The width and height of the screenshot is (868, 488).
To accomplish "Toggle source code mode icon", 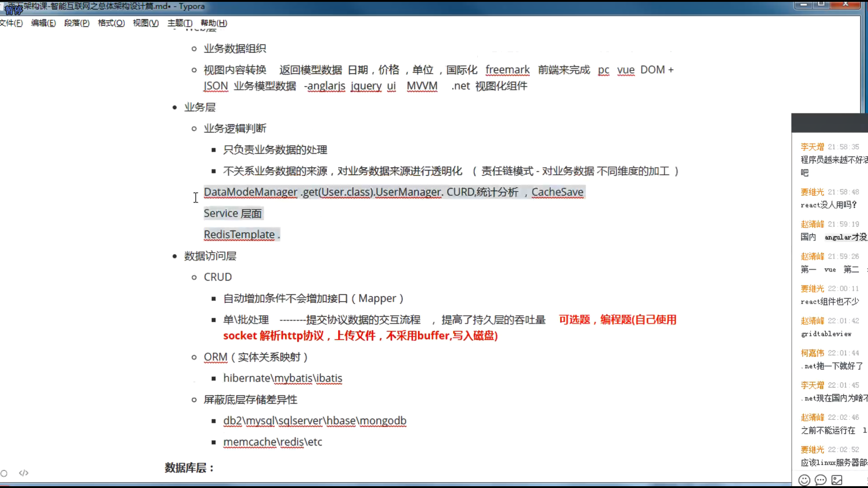I will point(24,473).
